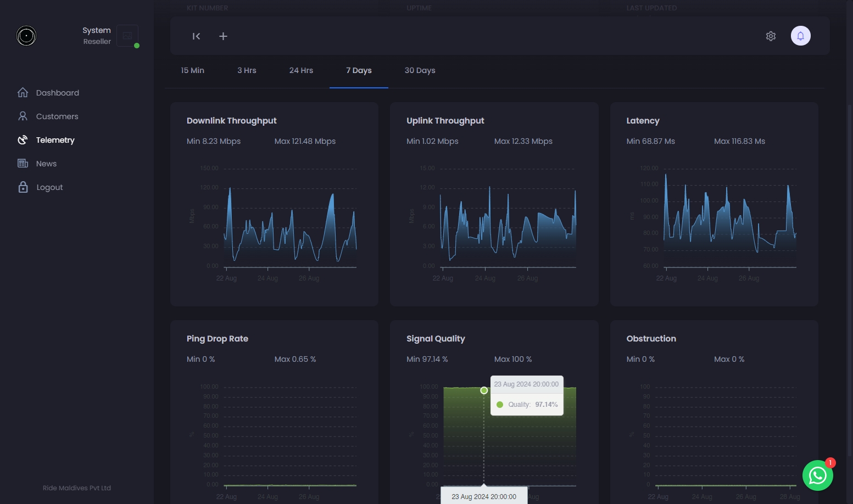Click the highlighted Signal Quality data point

coord(484,390)
